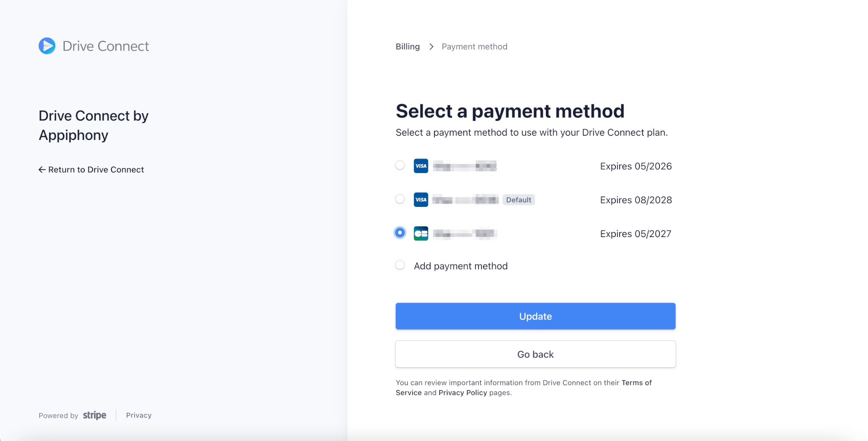Click the blue Update button

pyautogui.click(x=535, y=316)
